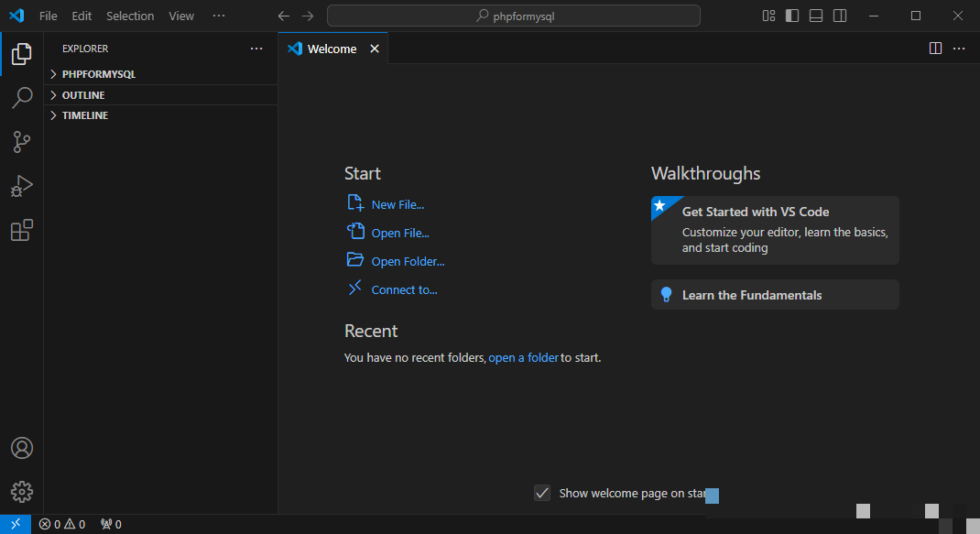The image size is (980, 534).
Task: Click the Open File... link
Action: tap(400, 233)
